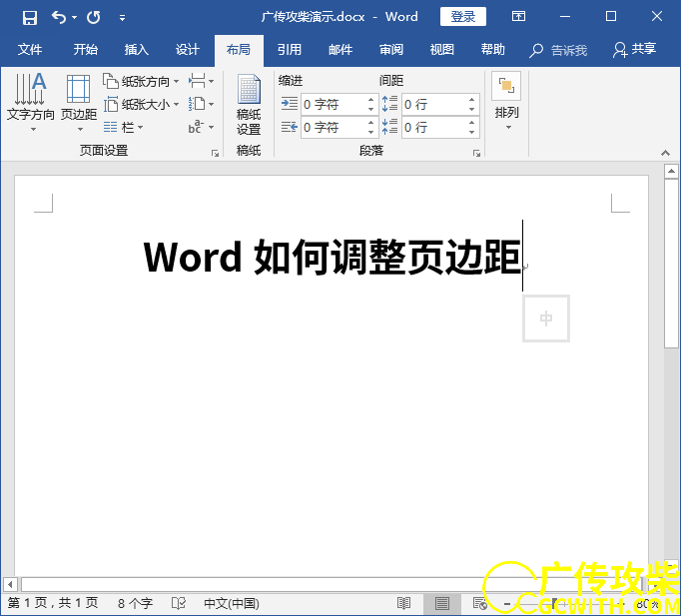Click the floating 中 input method indicator

pos(546,318)
